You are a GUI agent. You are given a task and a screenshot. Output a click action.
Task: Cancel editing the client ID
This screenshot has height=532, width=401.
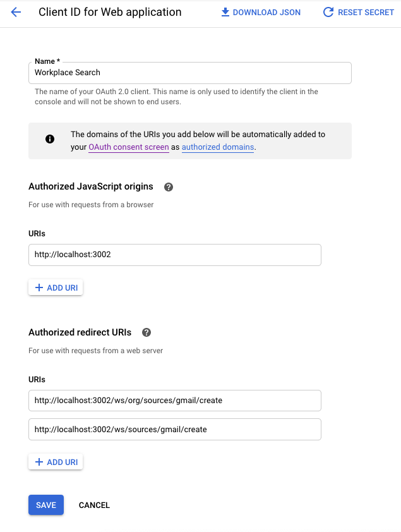(x=94, y=505)
